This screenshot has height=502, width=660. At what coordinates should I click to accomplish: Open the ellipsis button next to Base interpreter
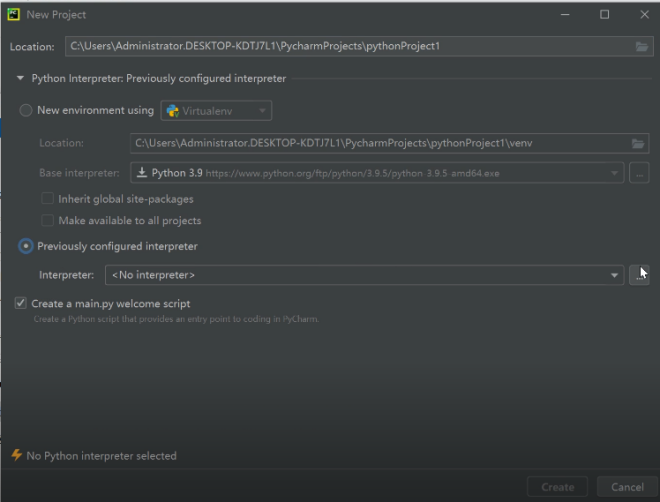(639, 173)
